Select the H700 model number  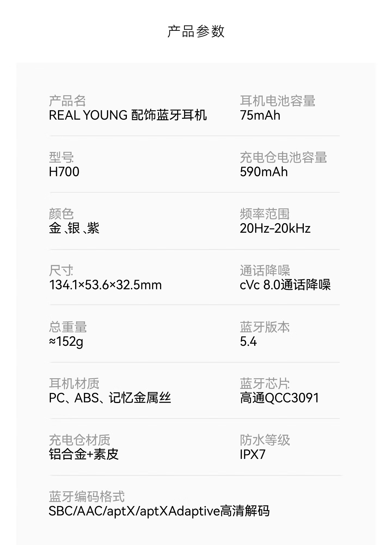pyautogui.click(x=64, y=172)
